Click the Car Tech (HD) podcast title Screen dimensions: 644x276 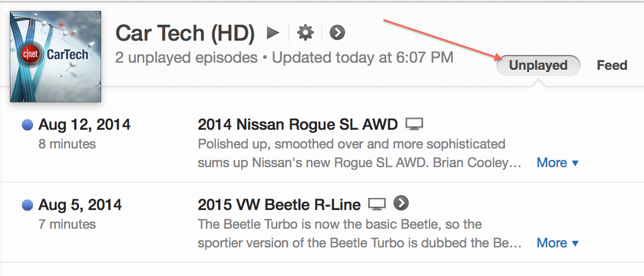(185, 33)
